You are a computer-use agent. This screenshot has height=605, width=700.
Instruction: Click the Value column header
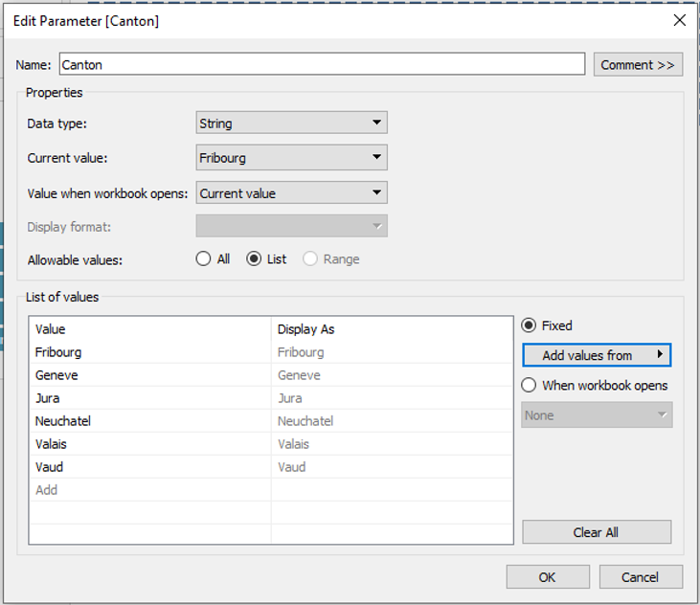pyautogui.click(x=150, y=328)
